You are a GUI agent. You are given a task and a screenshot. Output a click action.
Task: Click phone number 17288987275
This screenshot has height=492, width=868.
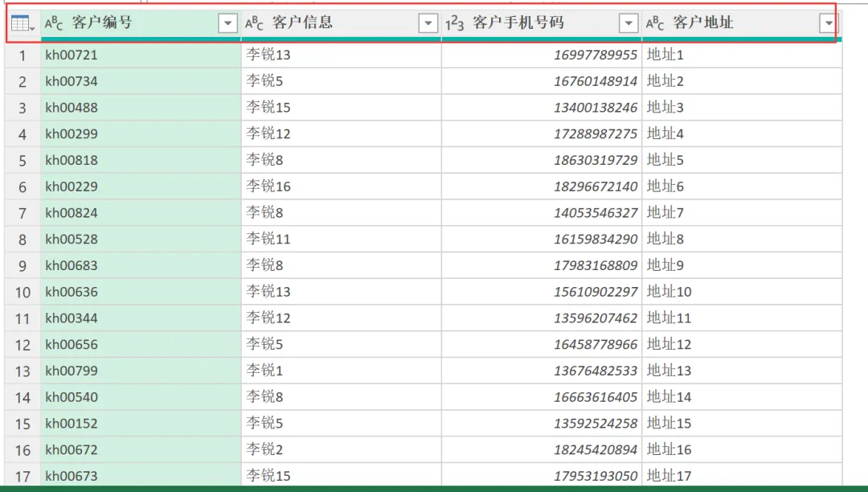(x=596, y=134)
